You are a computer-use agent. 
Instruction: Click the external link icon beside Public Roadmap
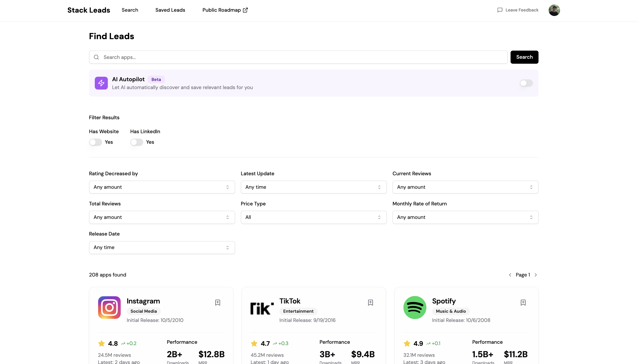[245, 10]
